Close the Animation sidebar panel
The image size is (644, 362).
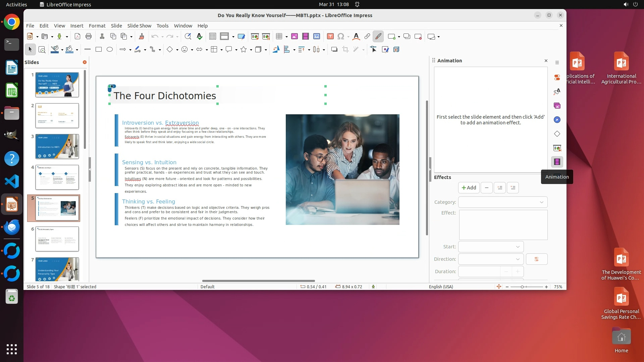click(546, 61)
